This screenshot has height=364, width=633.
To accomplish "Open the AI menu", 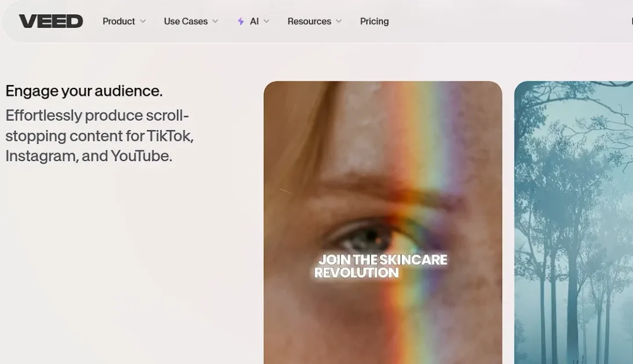I will coord(253,21).
